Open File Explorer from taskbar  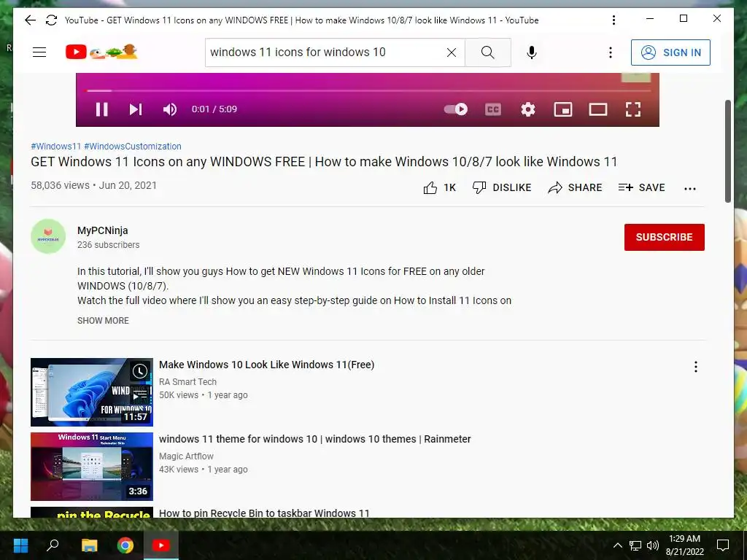pos(89,545)
